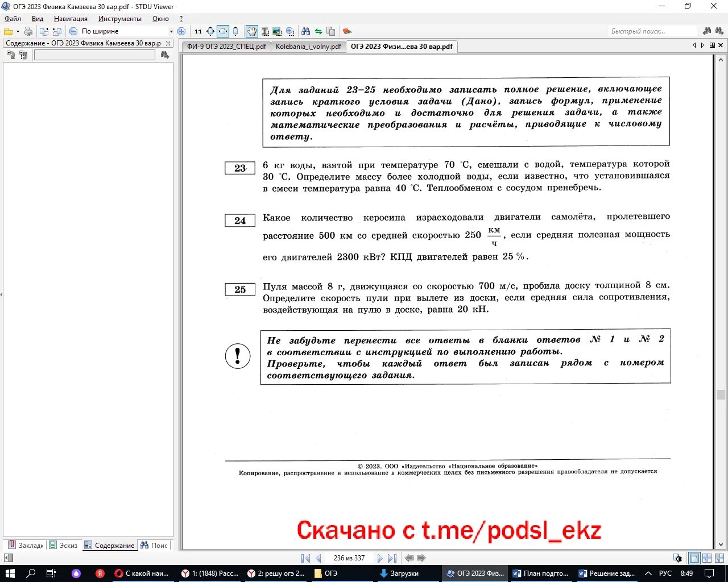Choose the text selection tool
Image resolution: width=728 pixels, height=582 pixels.
pos(264,31)
